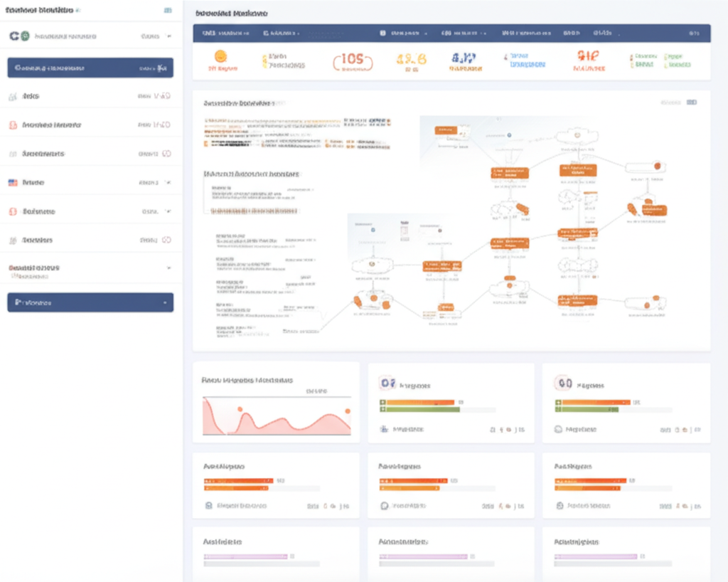The height and width of the screenshot is (582, 728).
Task: Click the US flag icon in the sidebar
Action: click(x=13, y=183)
